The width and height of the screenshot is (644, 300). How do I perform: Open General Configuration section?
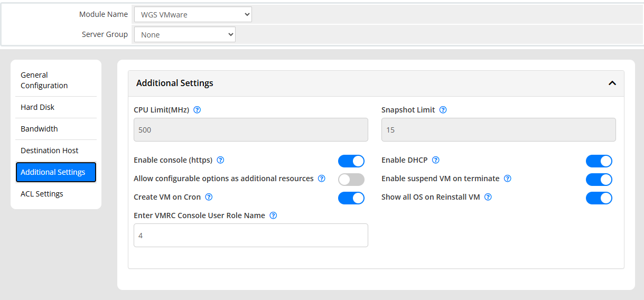tap(56, 80)
